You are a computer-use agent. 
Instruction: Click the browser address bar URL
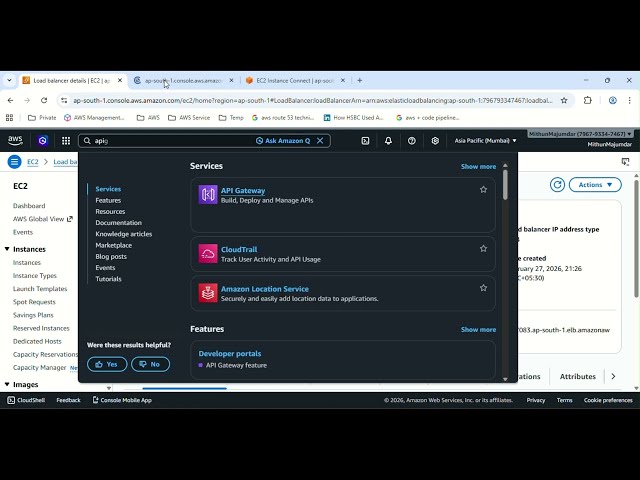313,100
